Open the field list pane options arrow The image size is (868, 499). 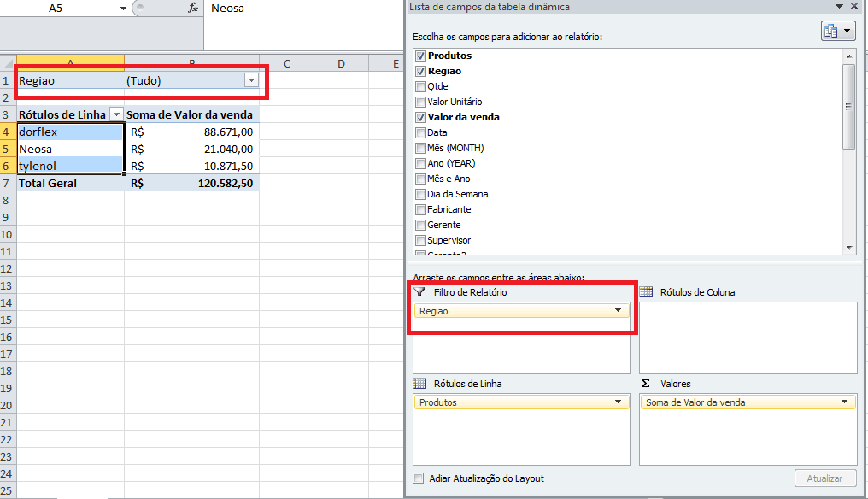(839, 7)
